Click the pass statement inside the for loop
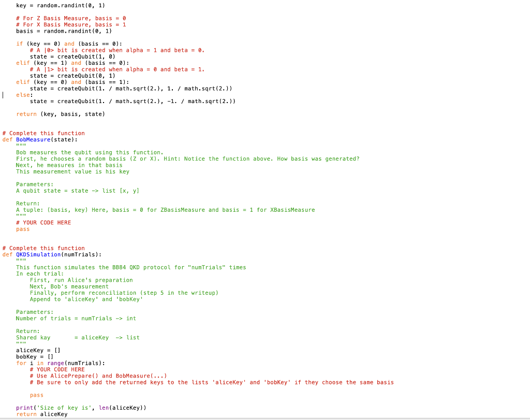 tap(36, 395)
